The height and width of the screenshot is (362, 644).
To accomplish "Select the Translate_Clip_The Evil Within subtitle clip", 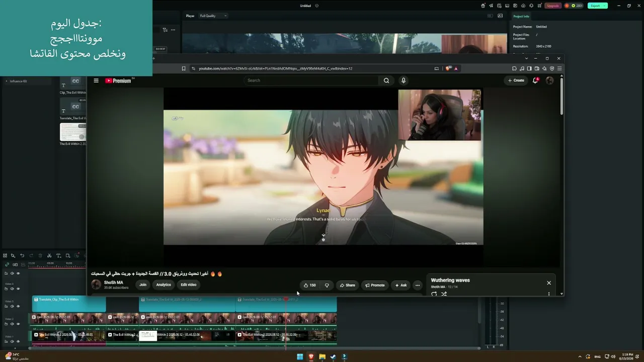I will (x=69, y=304).
